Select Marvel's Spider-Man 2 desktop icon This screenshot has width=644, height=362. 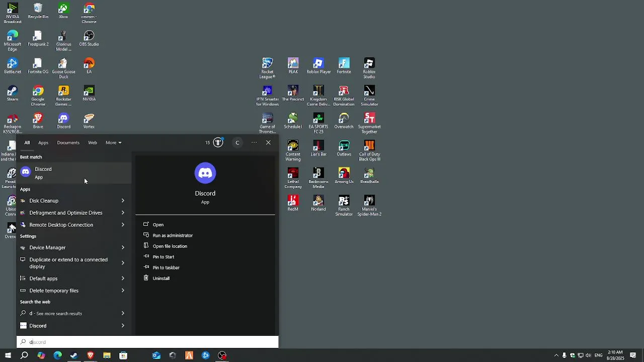(x=369, y=206)
